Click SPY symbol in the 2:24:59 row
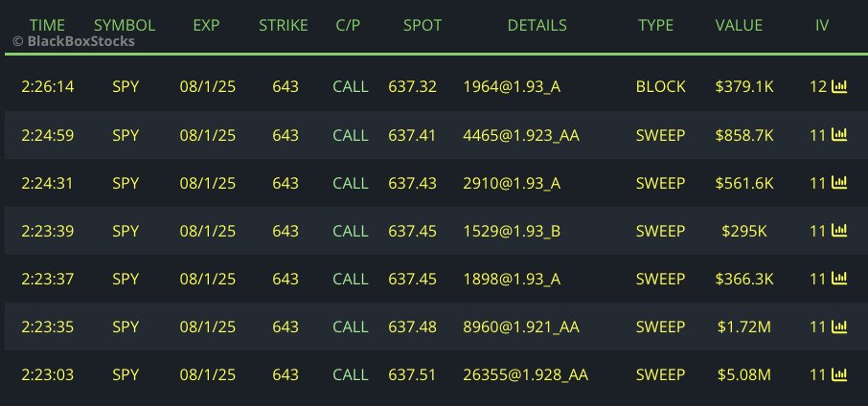Image resolution: width=868 pixels, height=406 pixels. [126, 135]
